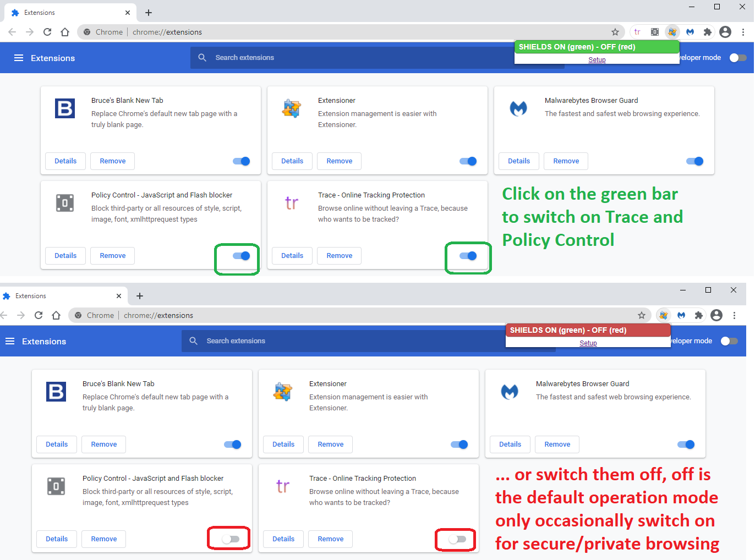Open the home page in the bottom window
The width and height of the screenshot is (755, 560).
56,315
